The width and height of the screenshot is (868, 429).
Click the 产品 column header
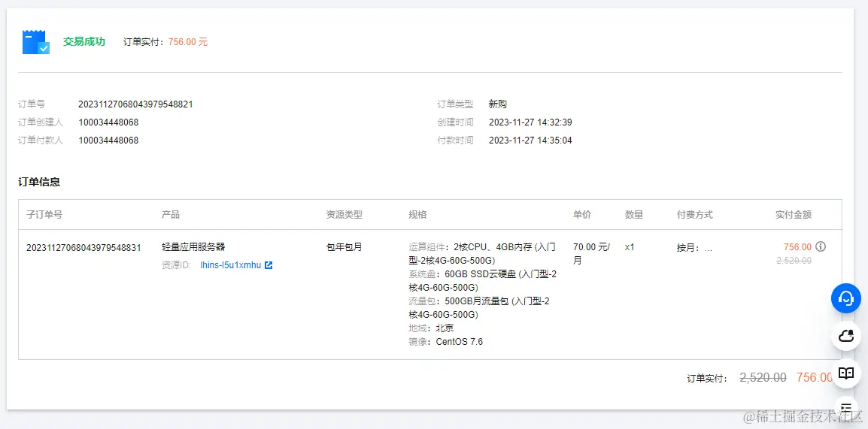171,215
